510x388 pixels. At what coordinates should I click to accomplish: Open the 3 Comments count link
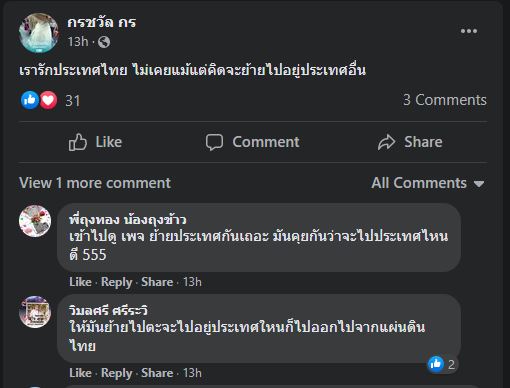pyautogui.click(x=445, y=100)
